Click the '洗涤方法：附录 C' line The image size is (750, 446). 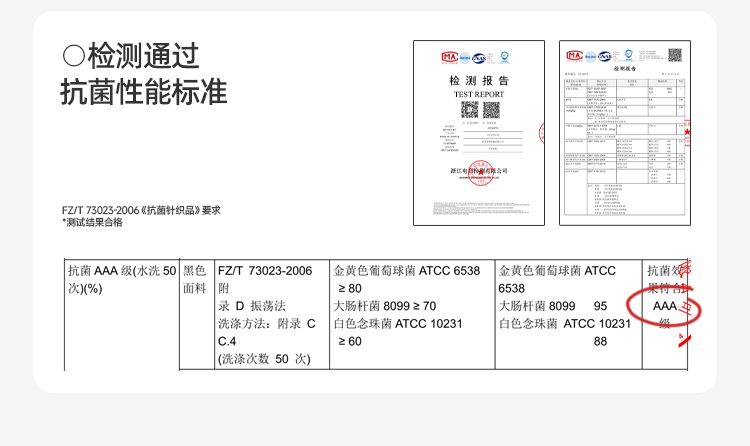pos(266,324)
